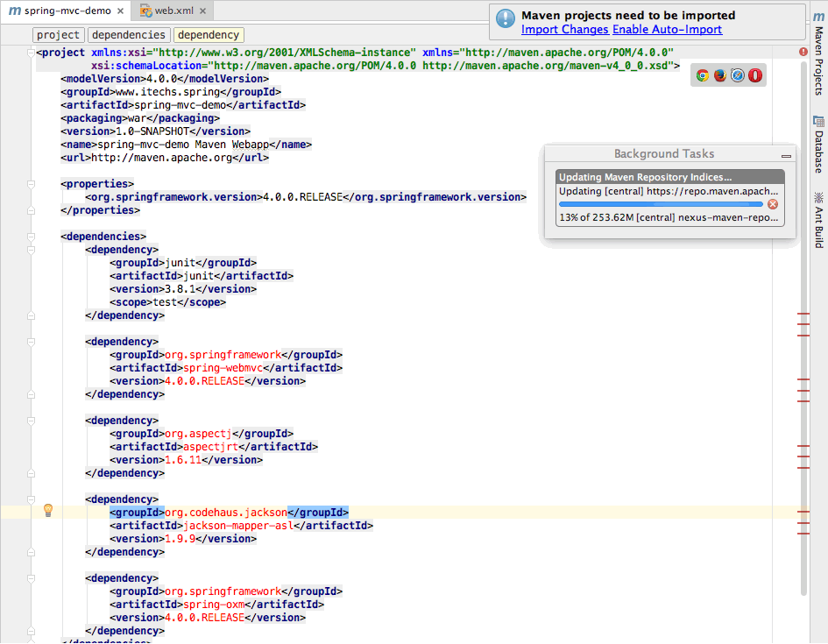The image size is (828, 644).
Task: Click the xsi:schemaLocation attribute line
Action: [x=386, y=66]
